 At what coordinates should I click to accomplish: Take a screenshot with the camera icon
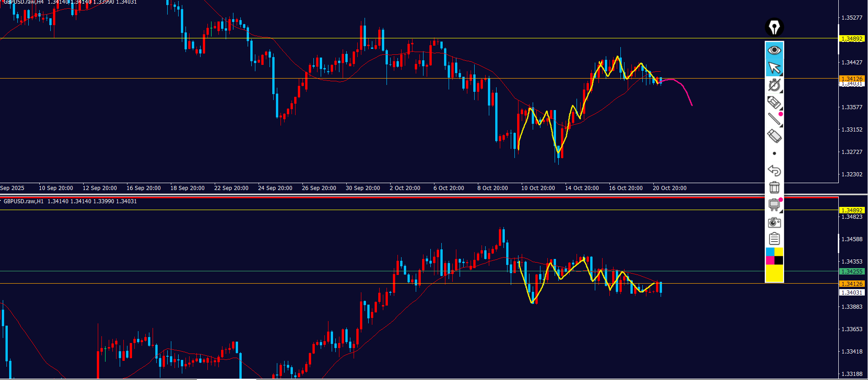pyautogui.click(x=774, y=222)
